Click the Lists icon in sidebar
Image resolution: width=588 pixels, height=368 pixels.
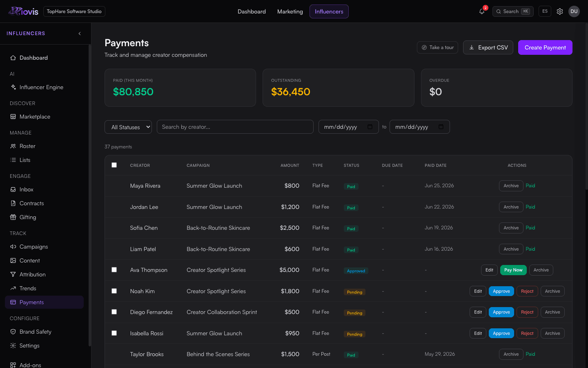[13, 160]
